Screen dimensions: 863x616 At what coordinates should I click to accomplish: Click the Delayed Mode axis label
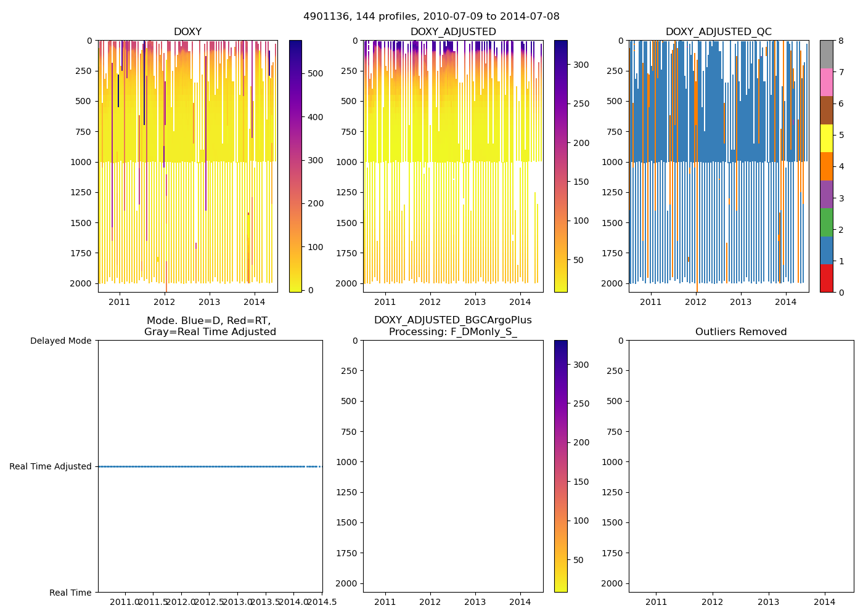point(60,341)
